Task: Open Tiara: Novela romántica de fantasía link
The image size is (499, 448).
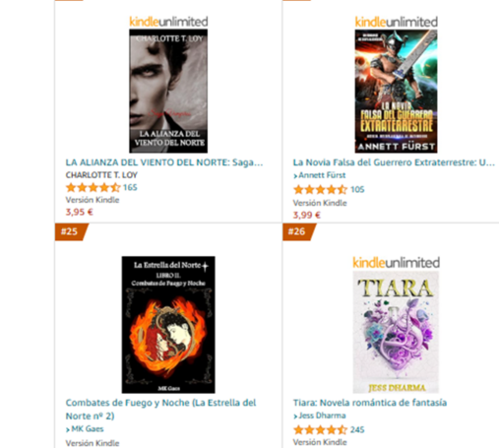Action: click(x=370, y=403)
